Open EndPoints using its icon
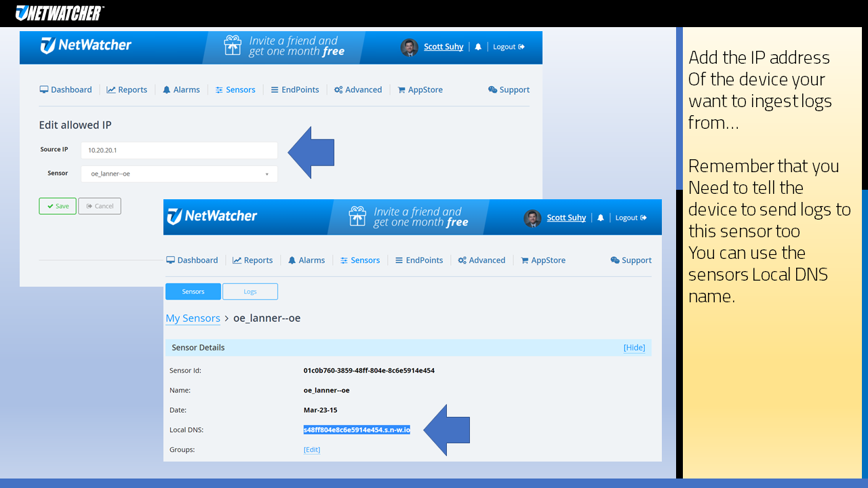 click(275, 89)
